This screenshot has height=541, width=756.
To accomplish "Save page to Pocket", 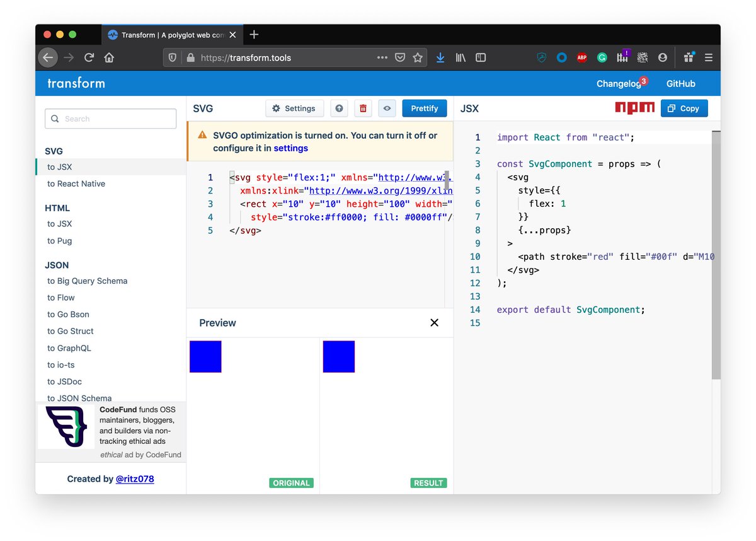I will [x=399, y=57].
